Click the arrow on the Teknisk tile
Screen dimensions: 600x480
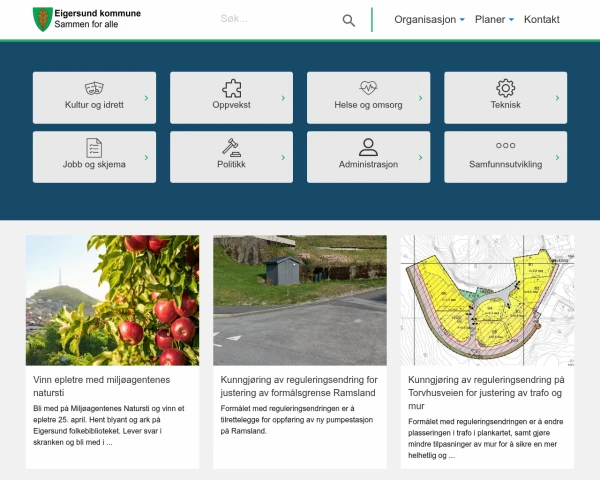tap(558, 98)
